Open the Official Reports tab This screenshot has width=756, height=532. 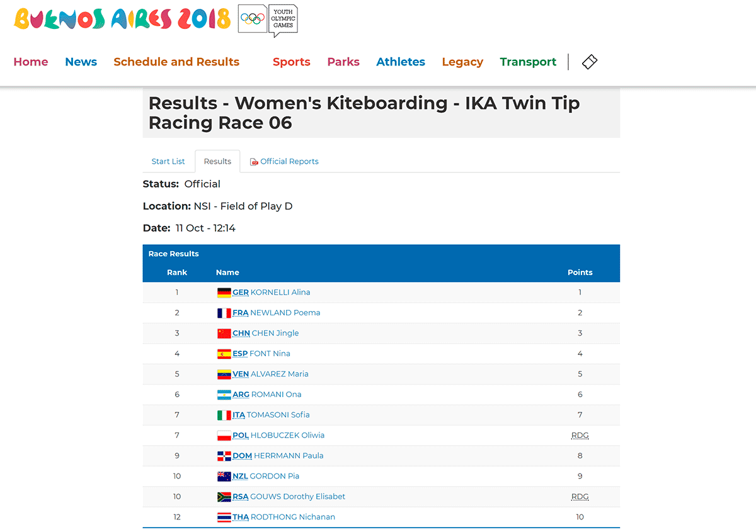click(x=284, y=161)
